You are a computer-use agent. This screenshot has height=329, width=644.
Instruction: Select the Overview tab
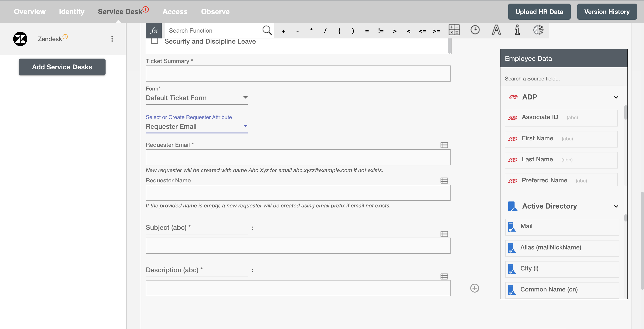[x=30, y=11]
